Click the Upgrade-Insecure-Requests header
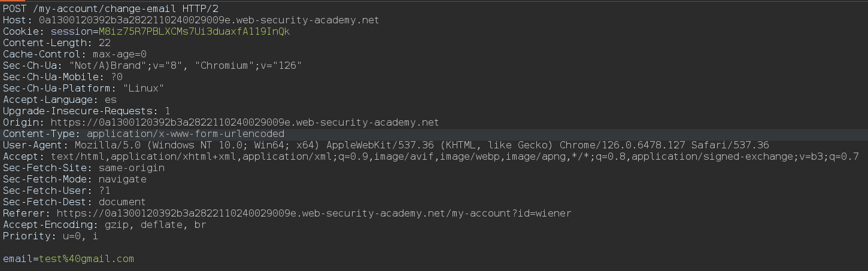868x271 pixels. [x=87, y=111]
